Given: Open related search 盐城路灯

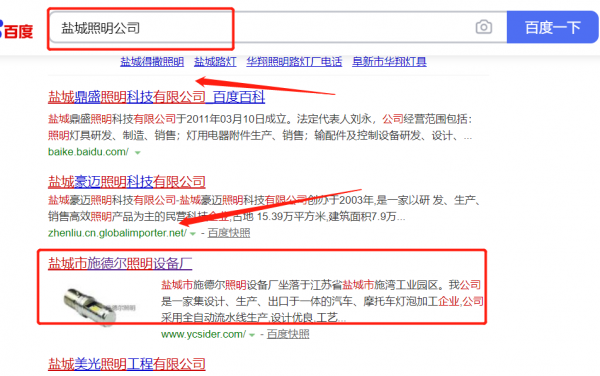Looking at the screenshot, I should pyautogui.click(x=215, y=62).
